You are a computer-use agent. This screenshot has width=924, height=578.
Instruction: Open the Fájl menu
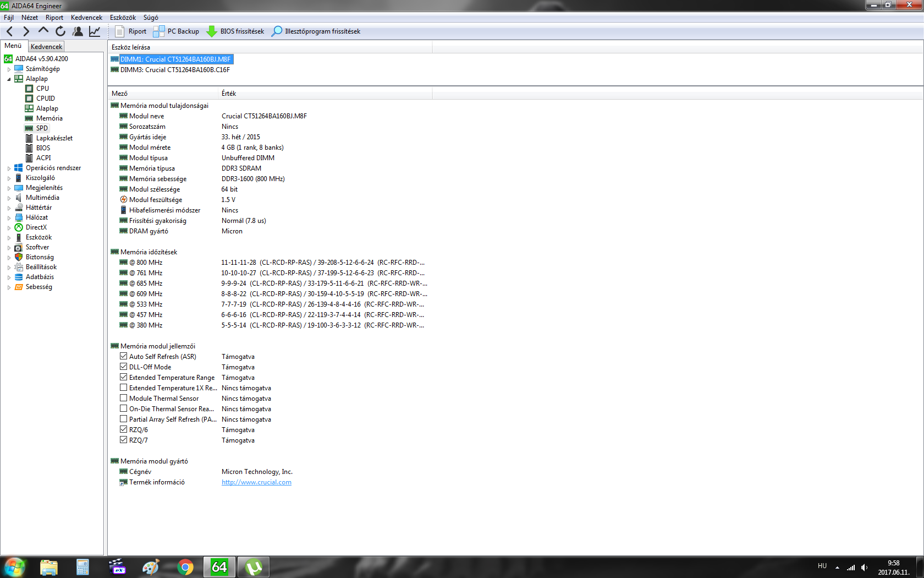tap(9, 18)
